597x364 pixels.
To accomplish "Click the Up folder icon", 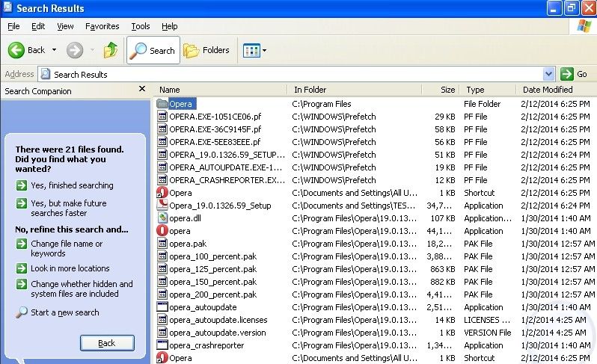I will 111,50.
